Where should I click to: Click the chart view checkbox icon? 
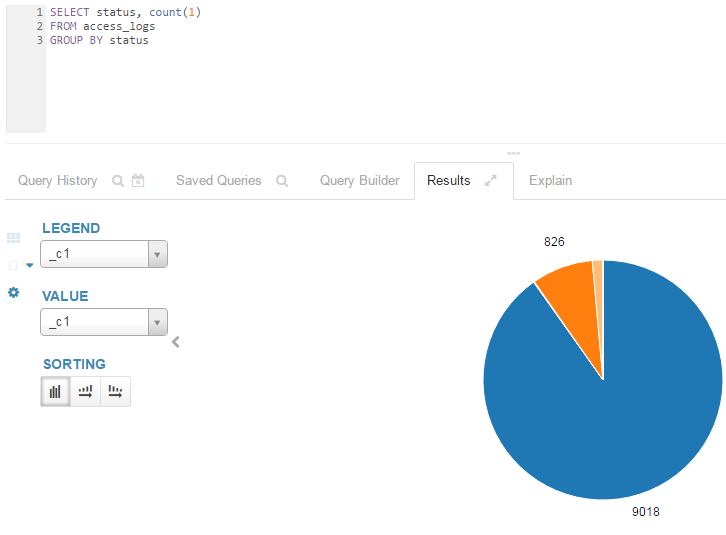[x=13, y=265]
